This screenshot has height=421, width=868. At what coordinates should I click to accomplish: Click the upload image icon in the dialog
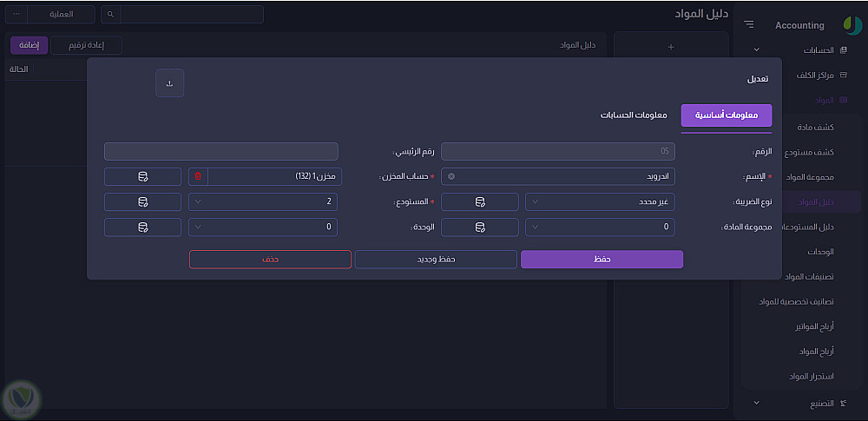[169, 83]
